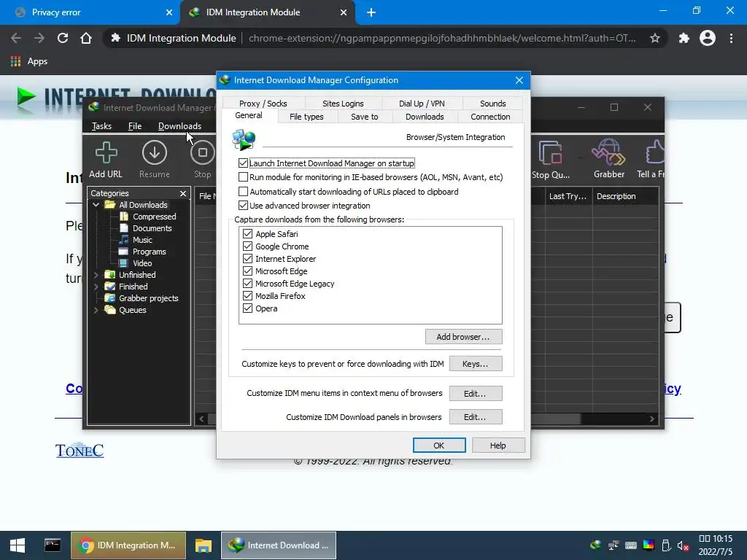Collapse the All Downloads tree node
The image size is (747, 560).
[96, 205]
